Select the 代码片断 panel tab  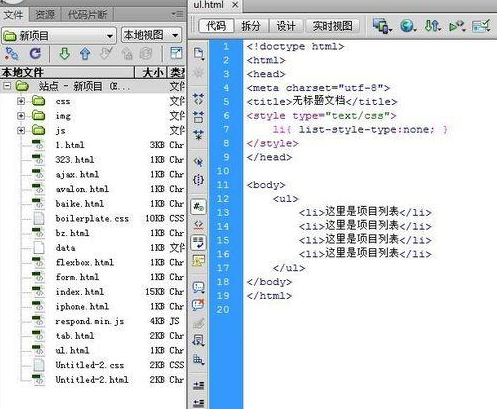[x=87, y=15]
